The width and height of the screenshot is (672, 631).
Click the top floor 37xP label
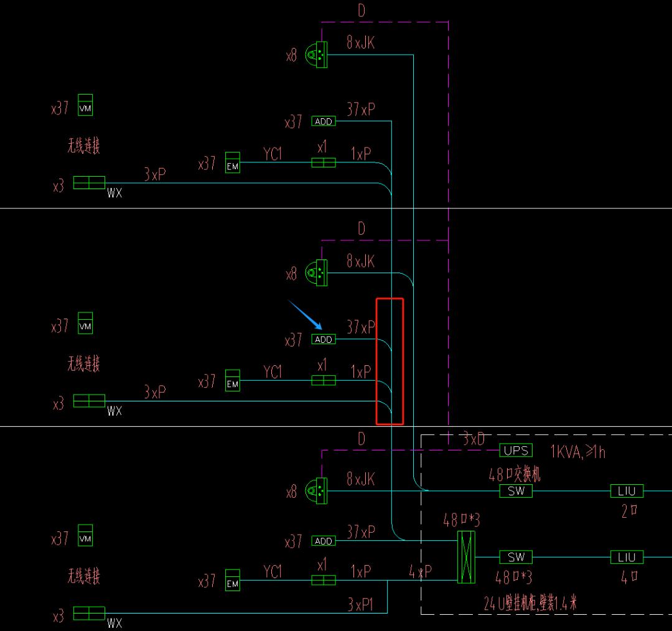[361, 110]
